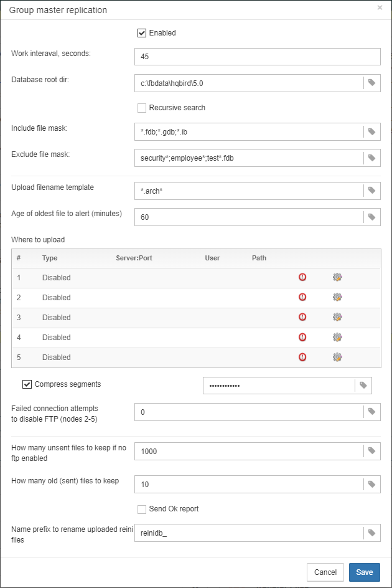Click the # column header
The height and width of the screenshot is (588, 392).
tap(19, 258)
